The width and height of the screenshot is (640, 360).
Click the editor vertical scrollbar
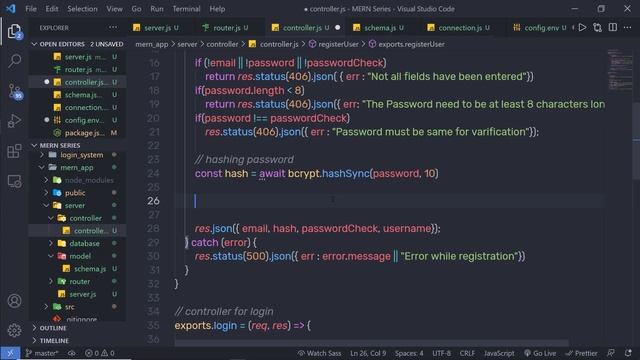pos(636,141)
